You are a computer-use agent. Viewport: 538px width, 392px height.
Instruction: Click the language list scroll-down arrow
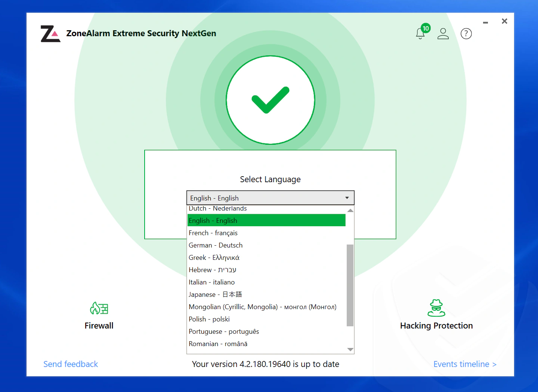click(x=350, y=349)
